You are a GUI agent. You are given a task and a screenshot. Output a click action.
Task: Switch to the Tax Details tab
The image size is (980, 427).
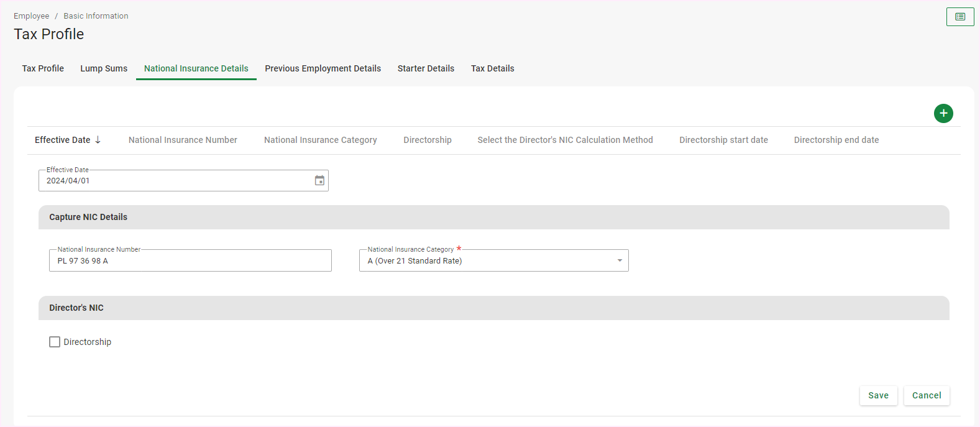pyautogui.click(x=492, y=68)
